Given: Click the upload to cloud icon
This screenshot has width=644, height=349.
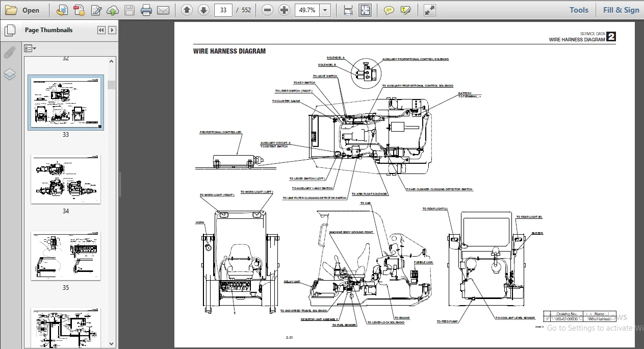Looking at the screenshot, I should coord(113,10).
